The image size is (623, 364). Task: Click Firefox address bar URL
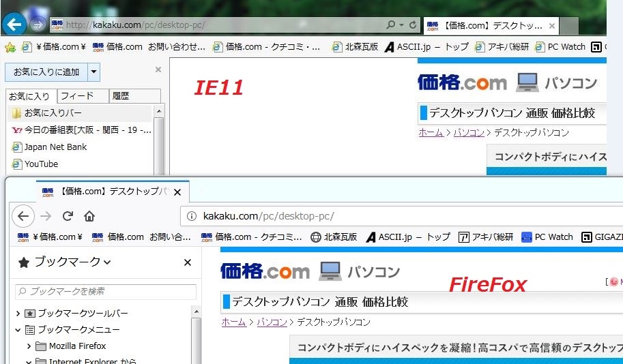tap(269, 216)
